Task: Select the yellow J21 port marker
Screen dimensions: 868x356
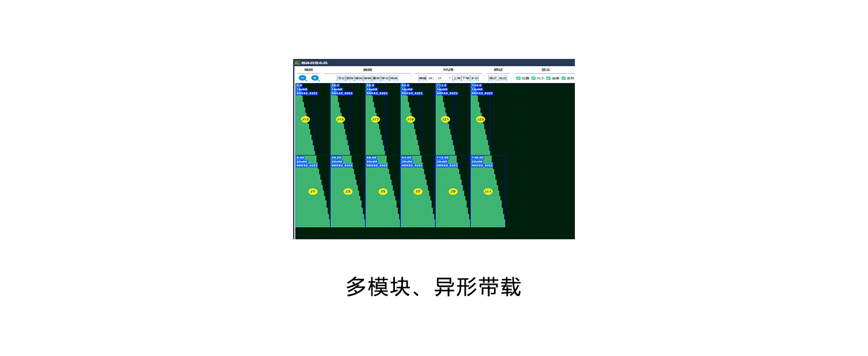Action: coord(445,119)
